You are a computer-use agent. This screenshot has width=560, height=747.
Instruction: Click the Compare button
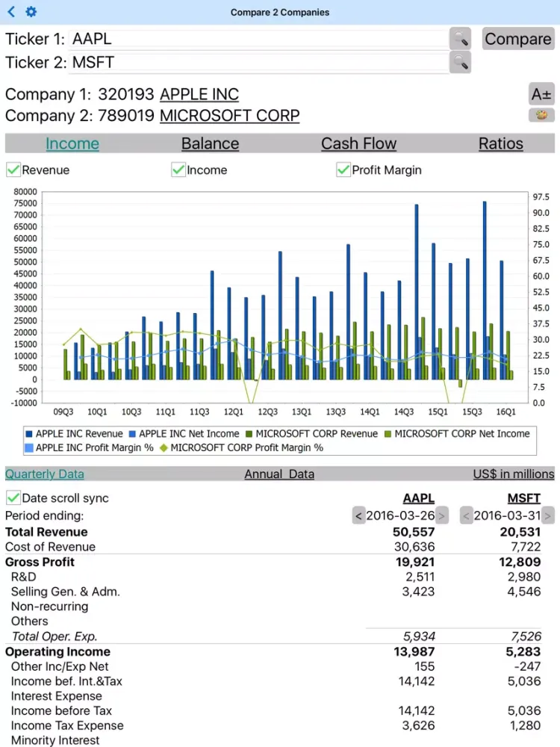[518, 39]
